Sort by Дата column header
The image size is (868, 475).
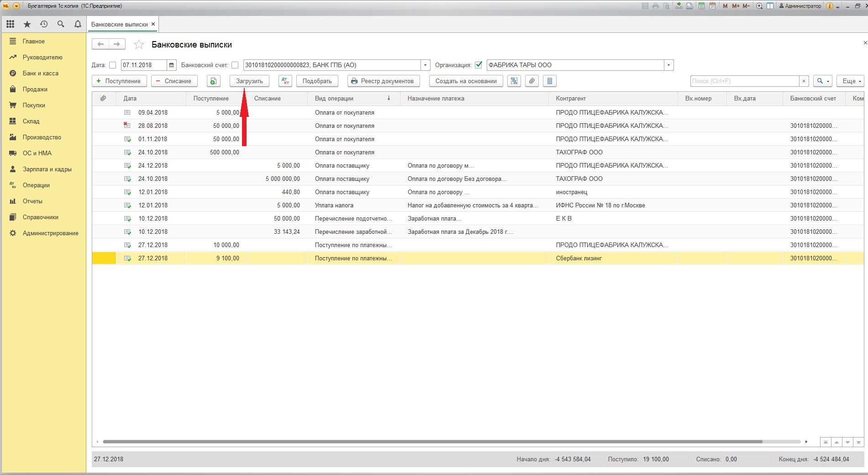[151, 98]
